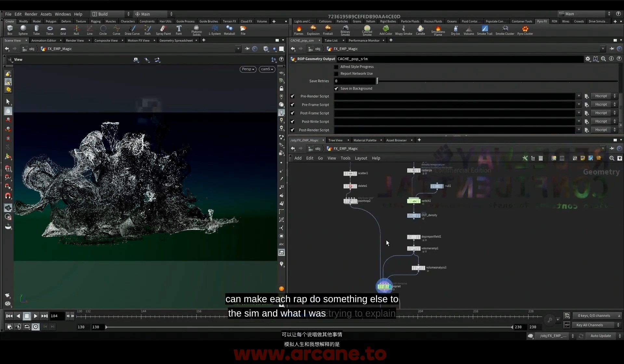Switch to the Geometry Spreadsheet tab
The width and height of the screenshot is (624, 364).
click(x=176, y=41)
